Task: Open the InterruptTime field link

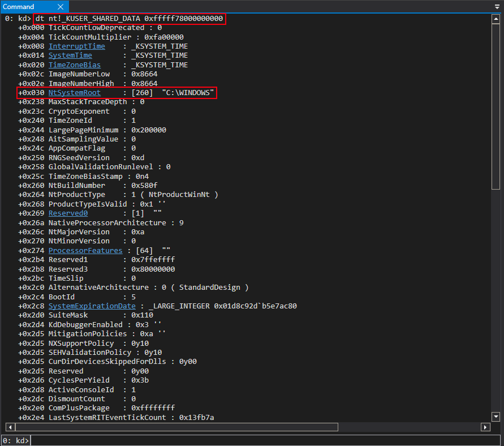Action: tap(76, 46)
